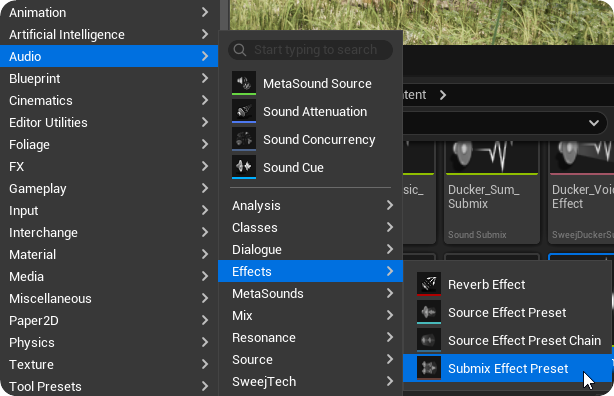Expand the Effects audio submenu
The height and width of the screenshot is (396, 614).
(311, 271)
